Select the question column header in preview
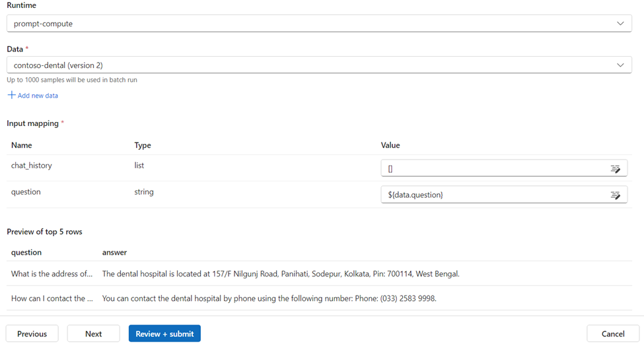Screen dimensions: 644x345 pos(26,252)
